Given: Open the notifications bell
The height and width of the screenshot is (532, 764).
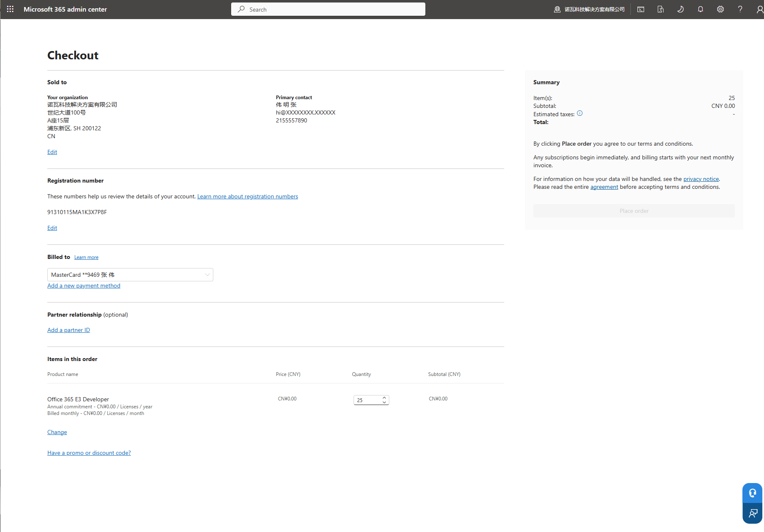Looking at the screenshot, I should point(701,9).
